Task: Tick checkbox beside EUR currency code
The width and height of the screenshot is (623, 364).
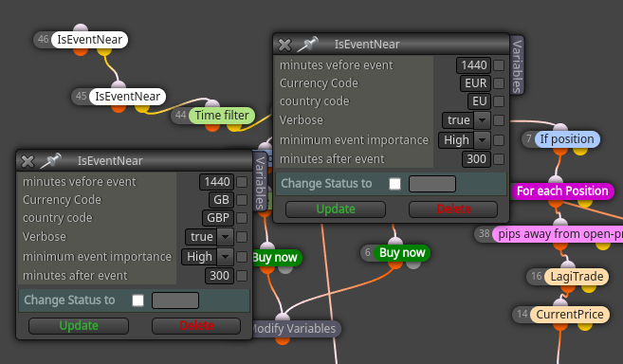Action: pos(499,83)
